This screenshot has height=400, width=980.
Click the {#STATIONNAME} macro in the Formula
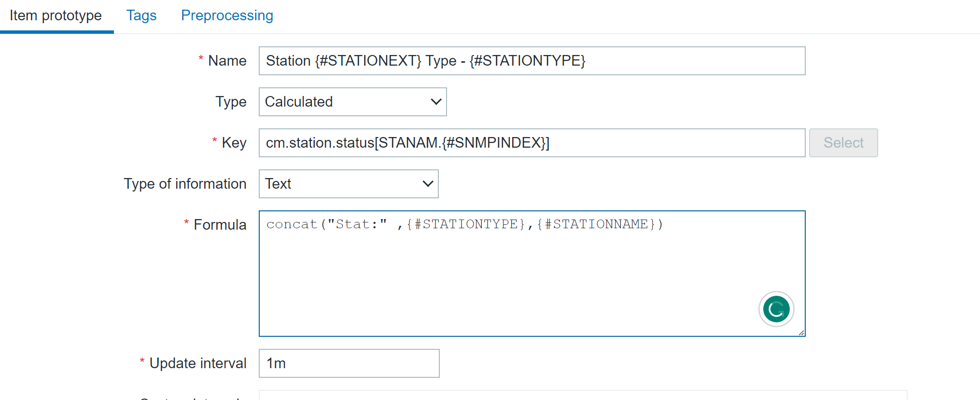596,224
